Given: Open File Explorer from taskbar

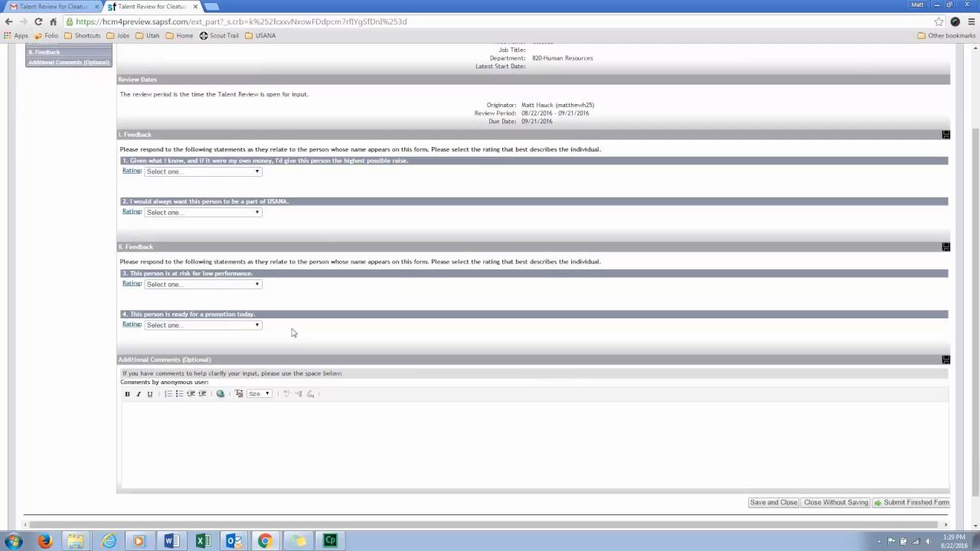Looking at the screenshot, I should coord(76,541).
